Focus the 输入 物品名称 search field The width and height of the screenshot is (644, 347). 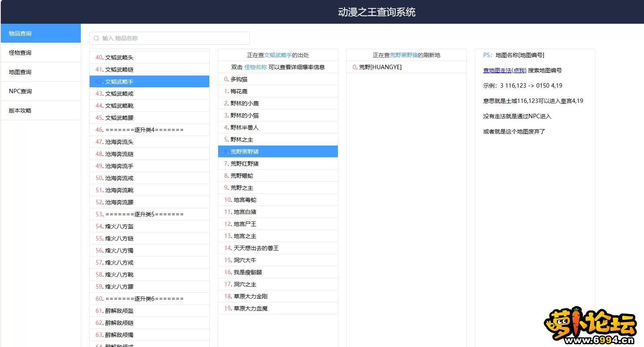click(x=170, y=38)
